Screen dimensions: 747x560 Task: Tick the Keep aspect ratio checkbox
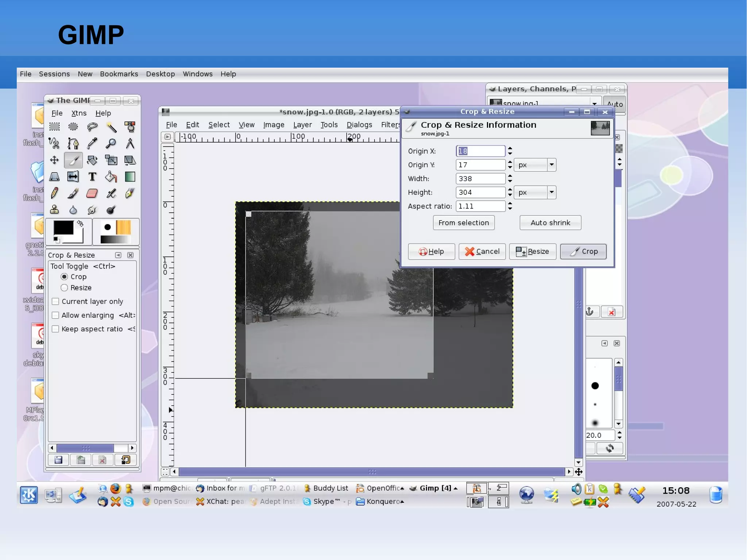click(55, 329)
